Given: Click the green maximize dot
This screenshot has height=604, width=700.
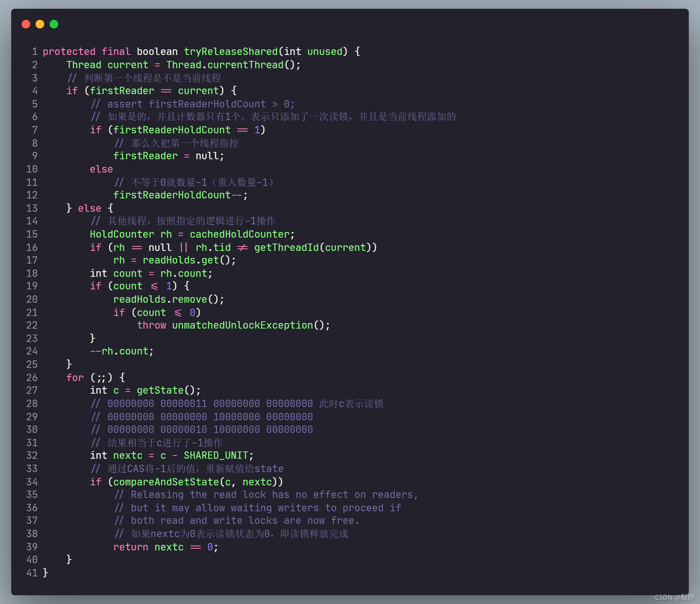Looking at the screenshot, I should coord(54,24).
